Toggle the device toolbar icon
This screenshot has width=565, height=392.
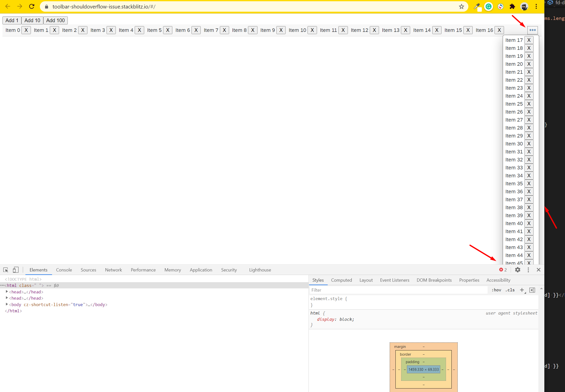[16, 270]
